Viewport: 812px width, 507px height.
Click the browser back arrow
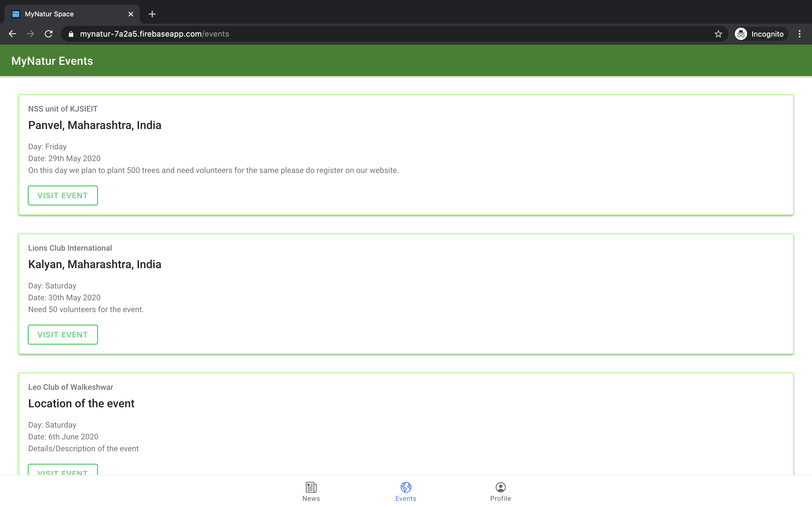point(12,34)
